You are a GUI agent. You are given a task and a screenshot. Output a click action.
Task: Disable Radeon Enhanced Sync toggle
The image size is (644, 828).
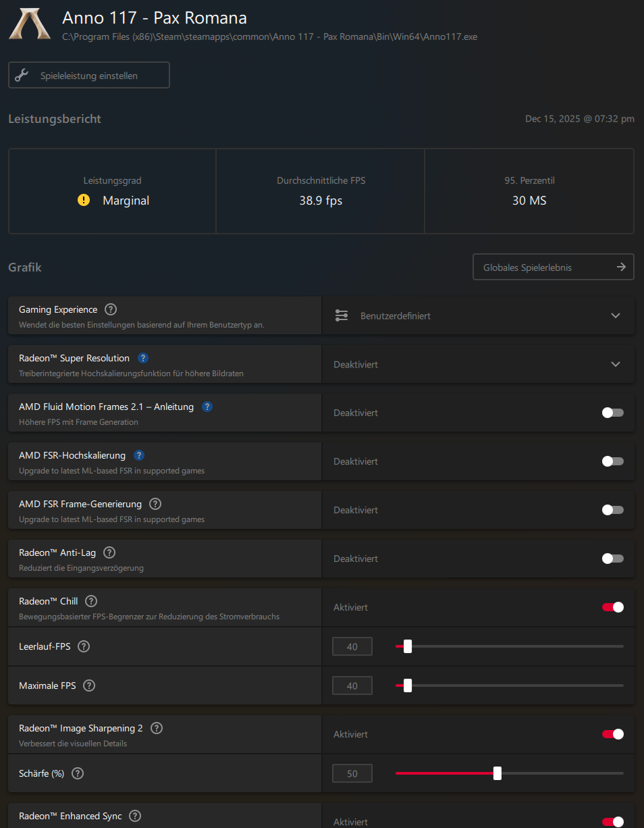click(x=613, y=822)
